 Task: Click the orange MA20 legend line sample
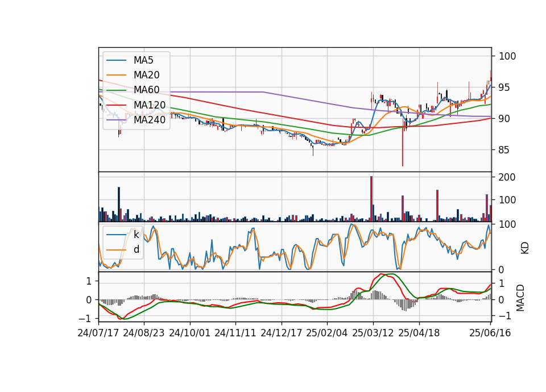coord(116,75)
